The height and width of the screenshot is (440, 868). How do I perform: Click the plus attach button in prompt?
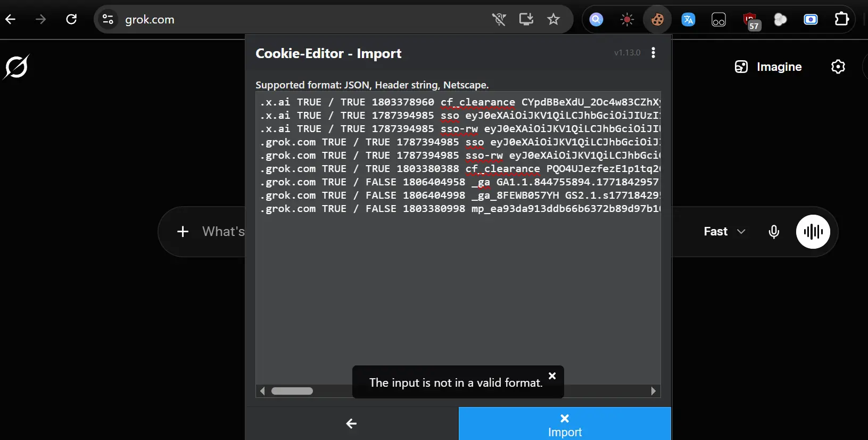point(183,232)
